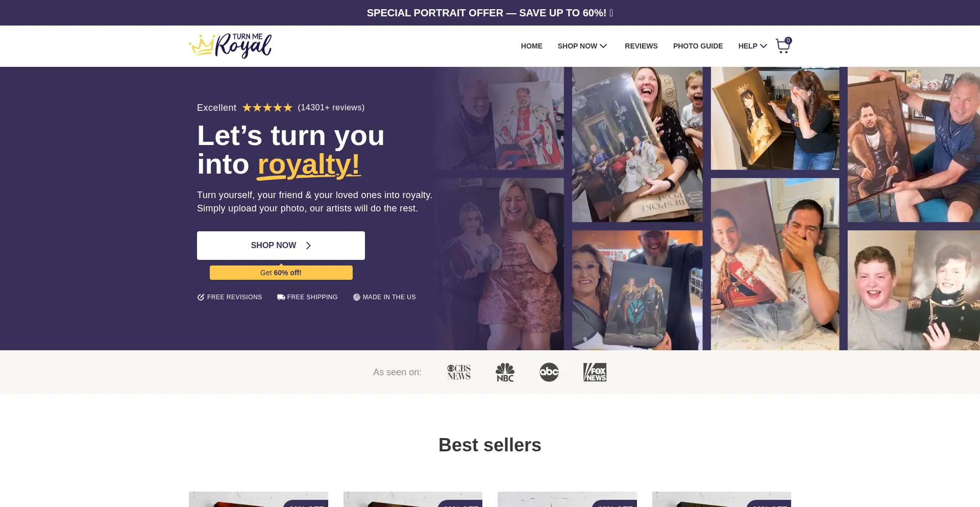The height and width of the screenshot is (507, 980).
Task: Click the special portrait offer banner
Action: pos(490,13)
